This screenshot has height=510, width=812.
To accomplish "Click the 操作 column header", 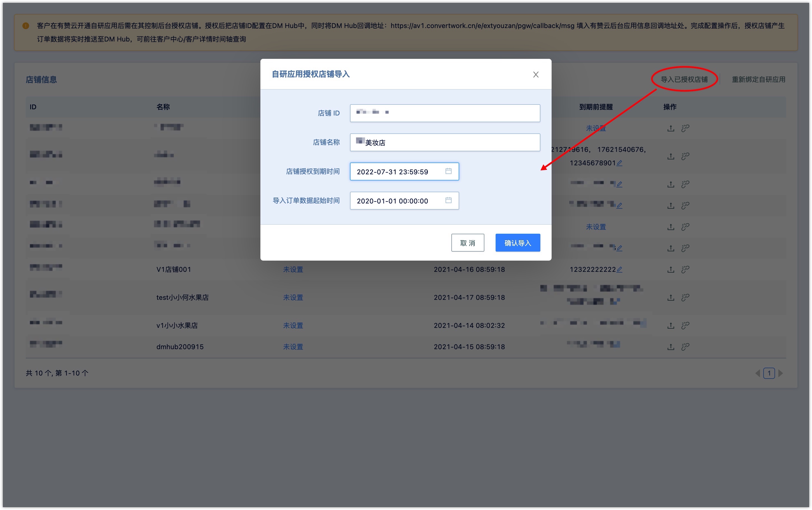I will coord(670,107).
